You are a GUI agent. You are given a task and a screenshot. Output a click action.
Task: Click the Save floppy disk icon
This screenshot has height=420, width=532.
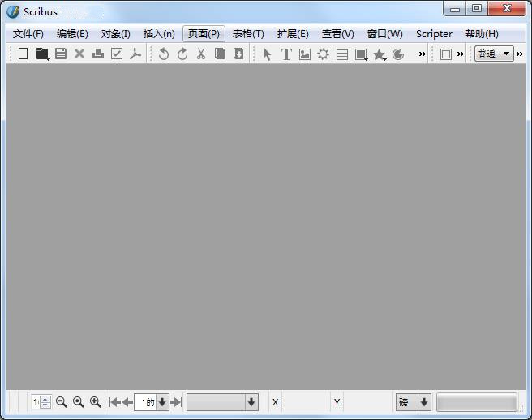[61, 54]
